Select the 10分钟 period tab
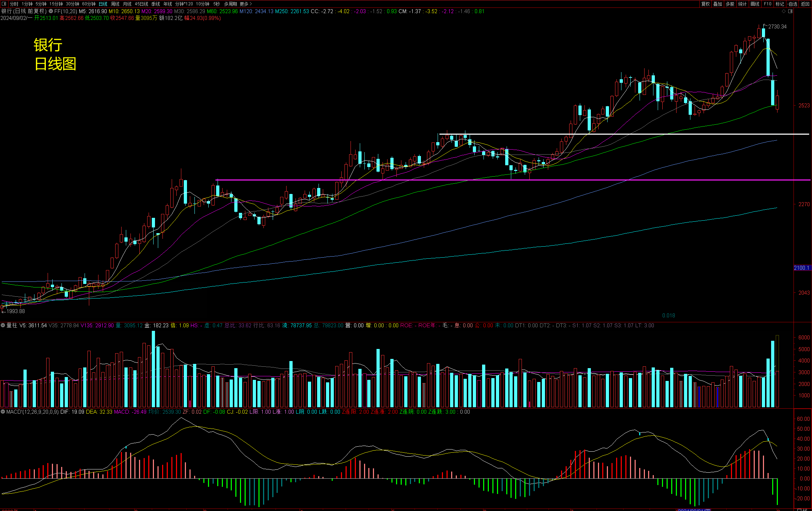812x511 pixels. [x=203, y=4]
